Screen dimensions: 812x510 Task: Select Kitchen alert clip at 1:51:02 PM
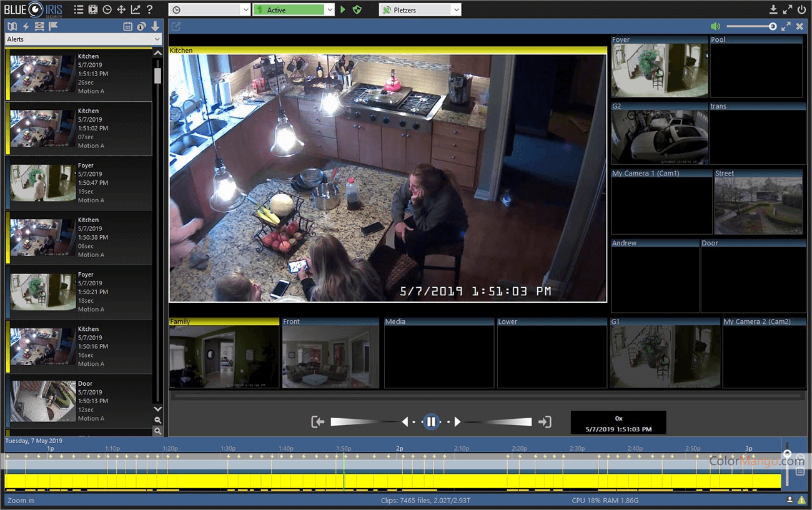79,129
